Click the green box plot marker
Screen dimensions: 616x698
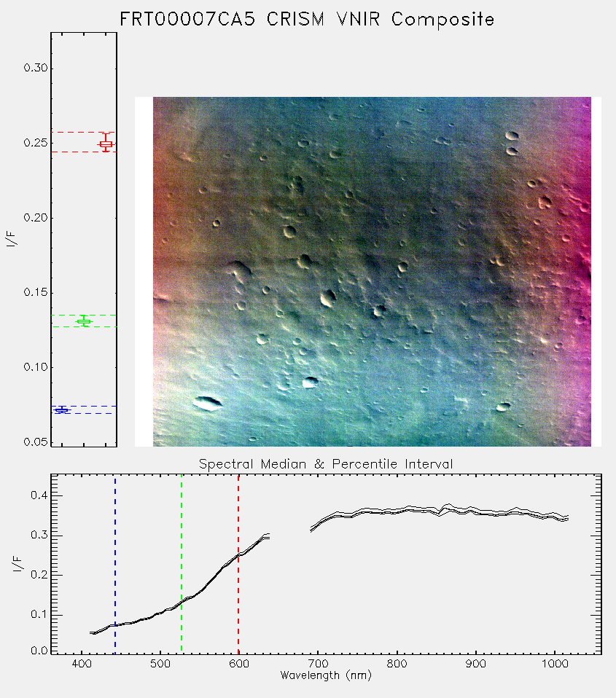tap(84, 321)
